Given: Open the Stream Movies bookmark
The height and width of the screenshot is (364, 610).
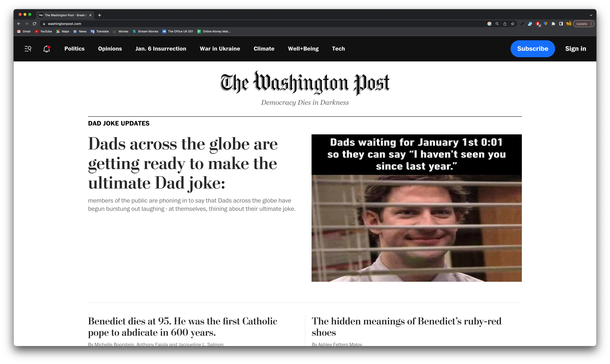Looking at the screenshot, I should 145,32.
